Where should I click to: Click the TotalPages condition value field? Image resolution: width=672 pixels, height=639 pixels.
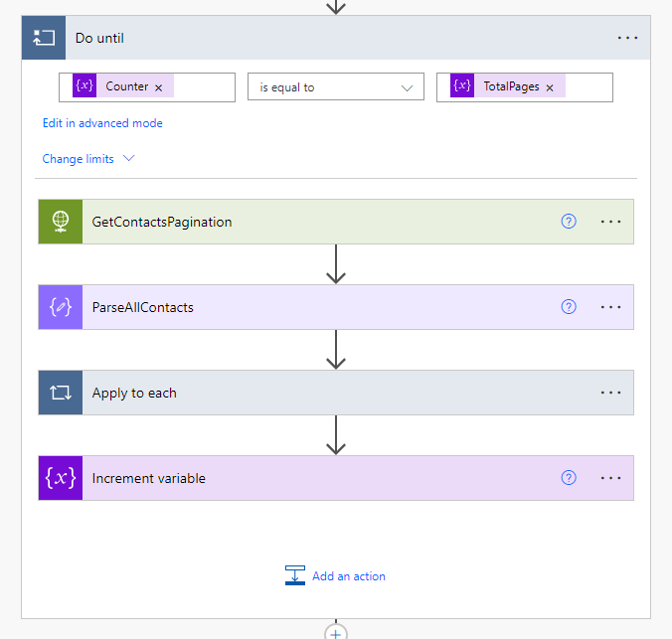pos(588,87)
